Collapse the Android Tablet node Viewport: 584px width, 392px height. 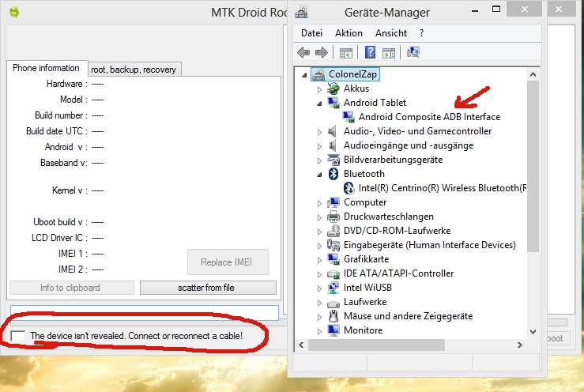click(x=319, y=104)
